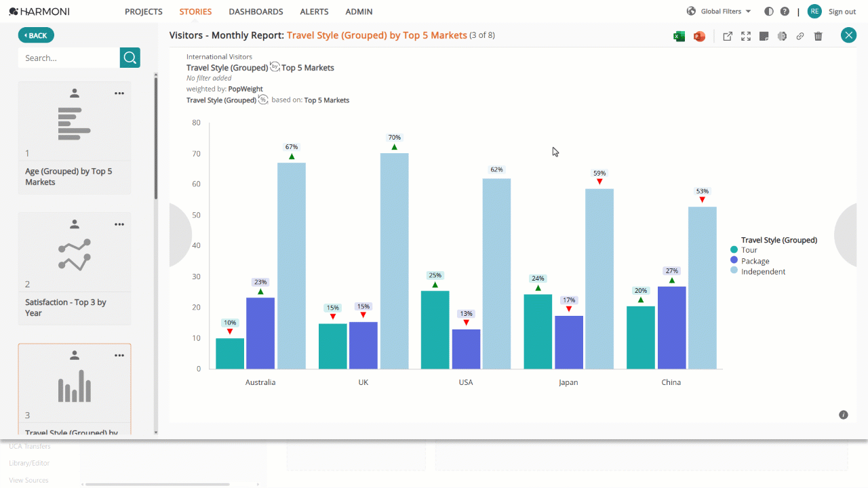Click the owner icon on Satisfaction card
This screenshot has width=868, height=488.
75,224
